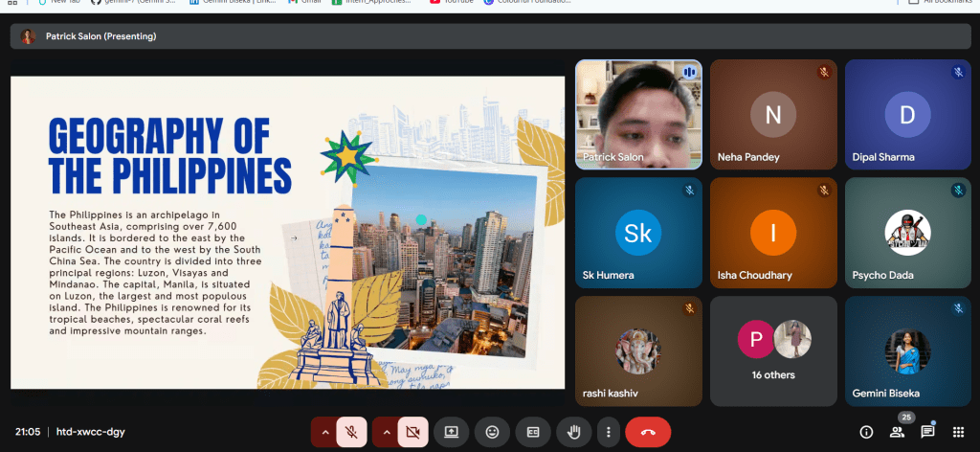Screen dimensions: 980x452
Task: Toggle the camera off button
Action: click(x=412, y=432)
